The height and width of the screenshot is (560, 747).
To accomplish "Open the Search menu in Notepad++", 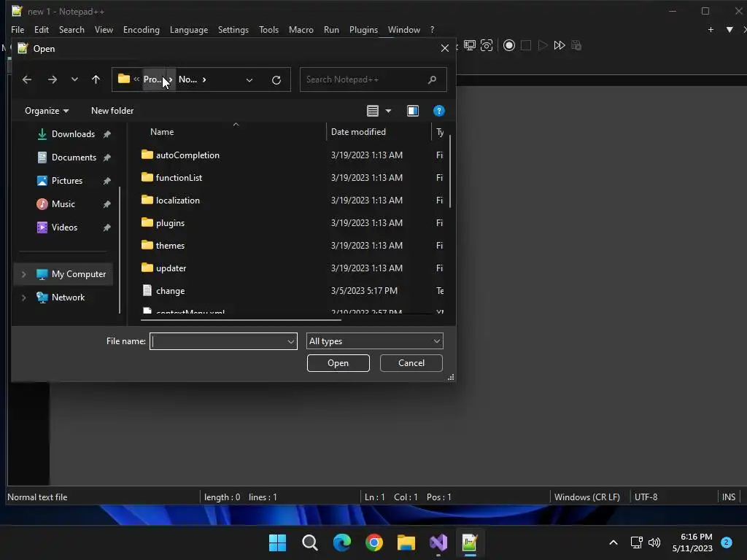I will [72, 29].
